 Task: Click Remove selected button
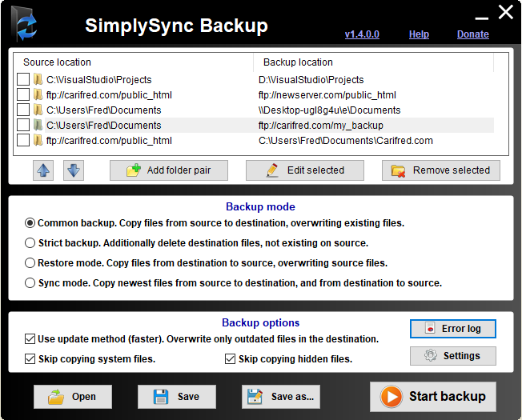point(441,170)
